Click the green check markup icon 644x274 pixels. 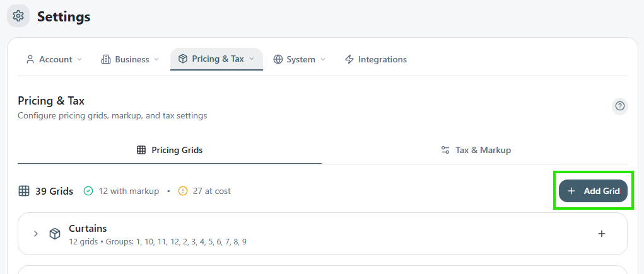pos(88,191)
